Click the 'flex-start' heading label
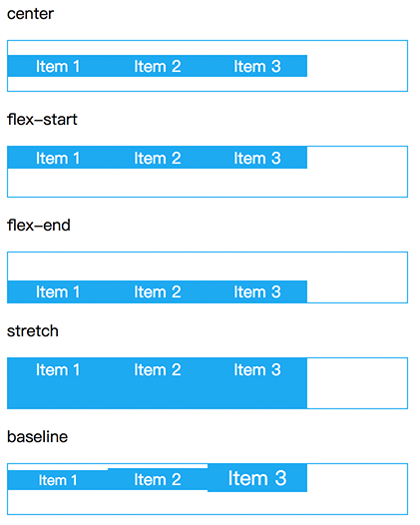The width and height of the screenshot is (420, 525). (42, 119)
